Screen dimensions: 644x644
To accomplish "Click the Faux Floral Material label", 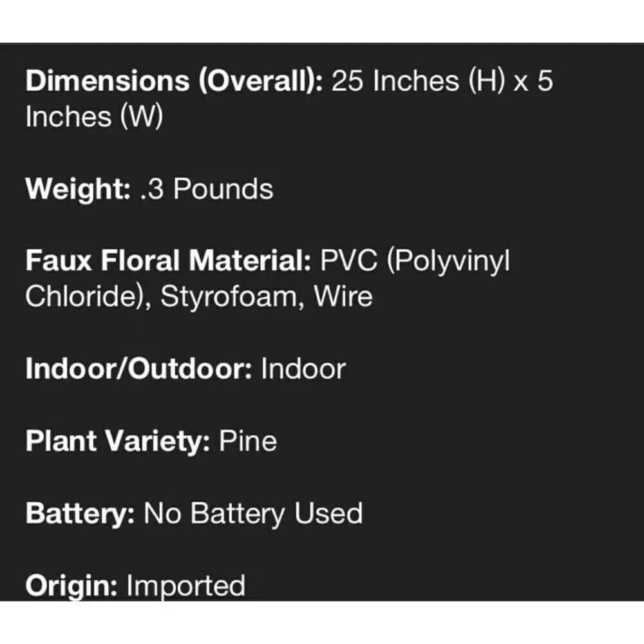I will (x=168, y=261).
